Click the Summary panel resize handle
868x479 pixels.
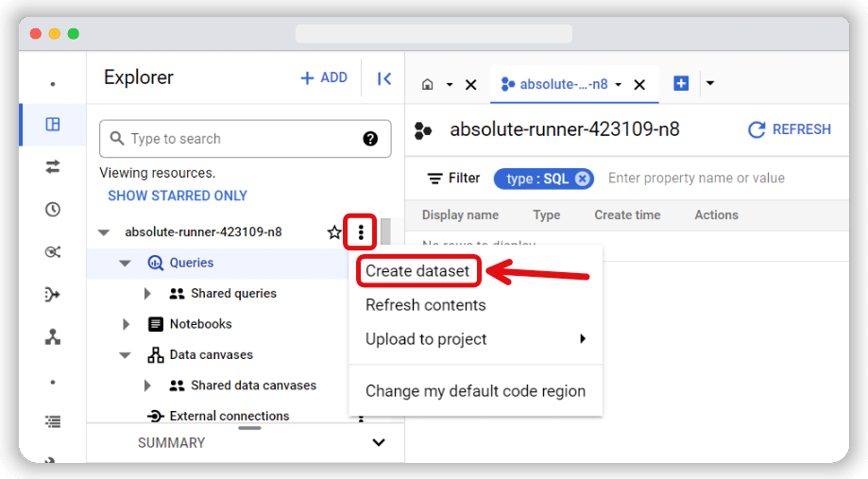coord(249,428)
